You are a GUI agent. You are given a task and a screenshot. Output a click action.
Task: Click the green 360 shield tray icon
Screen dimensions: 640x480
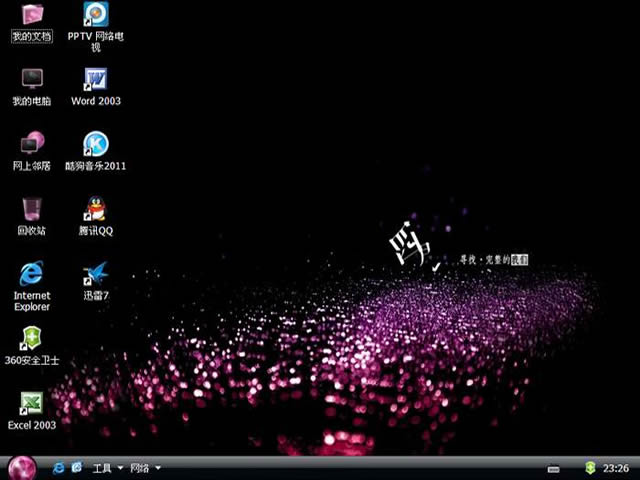point(590,468)
